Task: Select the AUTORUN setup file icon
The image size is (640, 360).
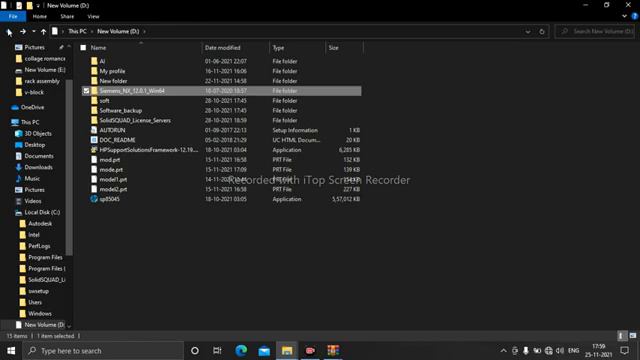Action: tap(94, 130)
